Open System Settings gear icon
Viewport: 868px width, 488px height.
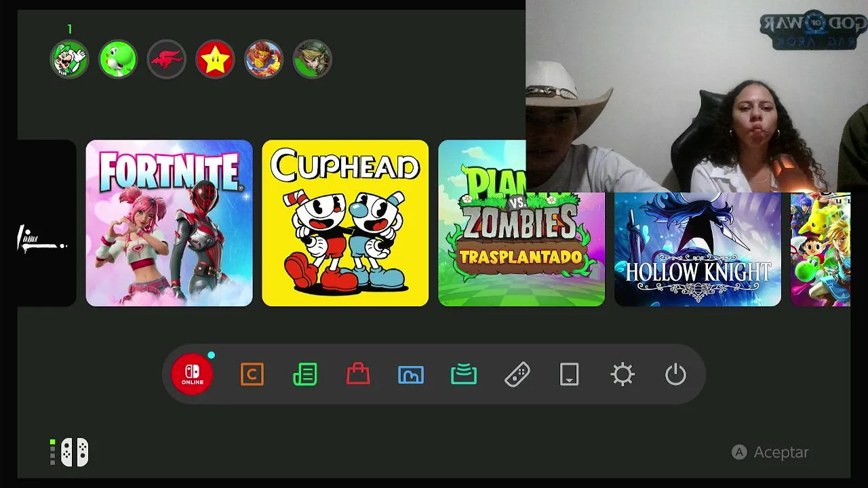click(623, 374)
